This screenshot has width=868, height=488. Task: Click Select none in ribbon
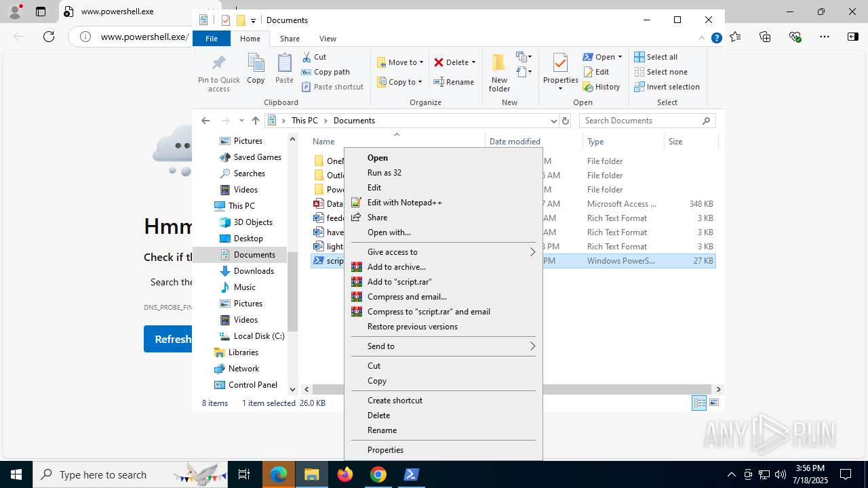[x=660, y=72]
